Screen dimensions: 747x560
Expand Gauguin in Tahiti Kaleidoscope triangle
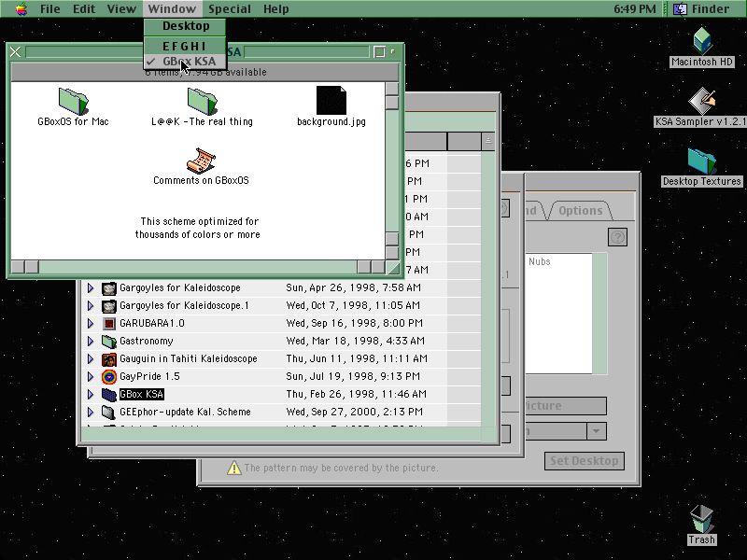pyautogui.click(x=90, y=358)
